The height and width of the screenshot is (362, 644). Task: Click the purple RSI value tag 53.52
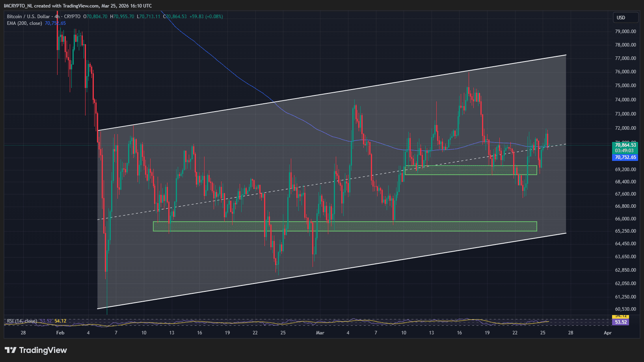(x=621, y=322)
